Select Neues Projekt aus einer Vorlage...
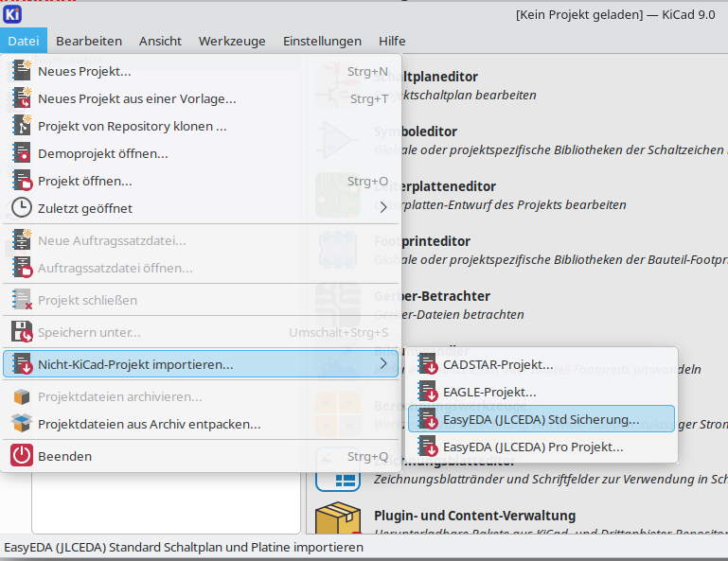Viewport: 728px width, 561px height. (137, 98)
